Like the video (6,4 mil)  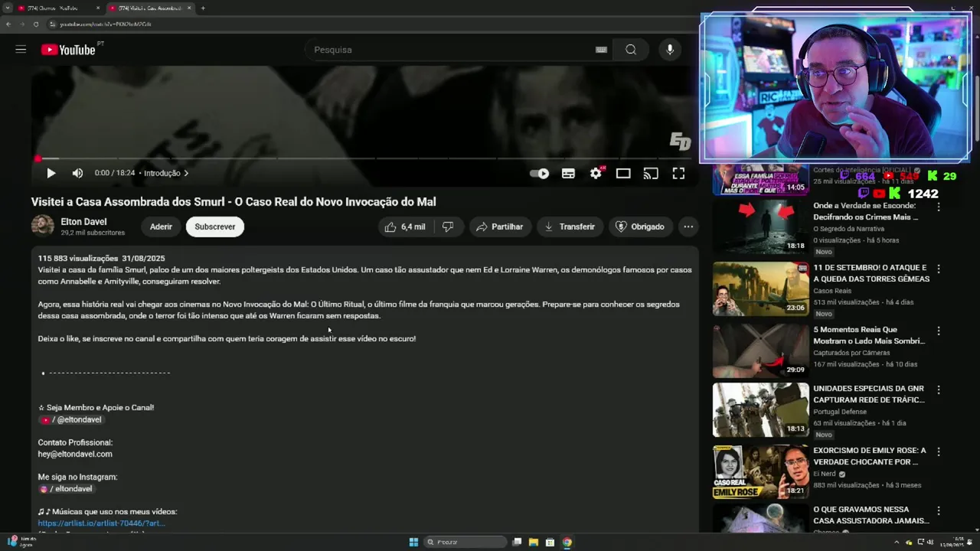(405, 227)
